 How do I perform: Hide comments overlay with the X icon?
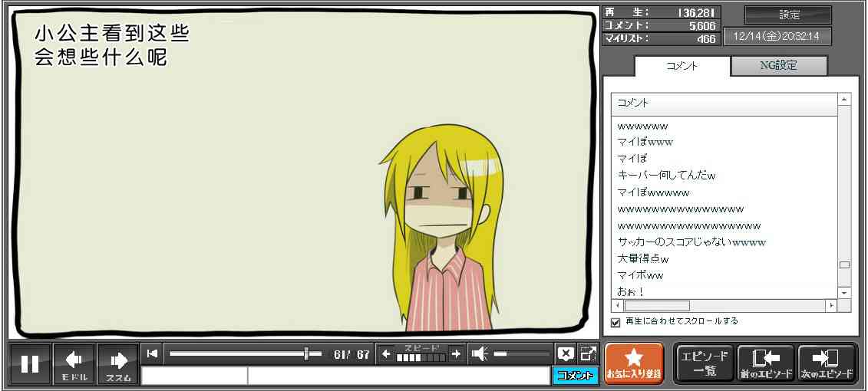tap(566, 353)
